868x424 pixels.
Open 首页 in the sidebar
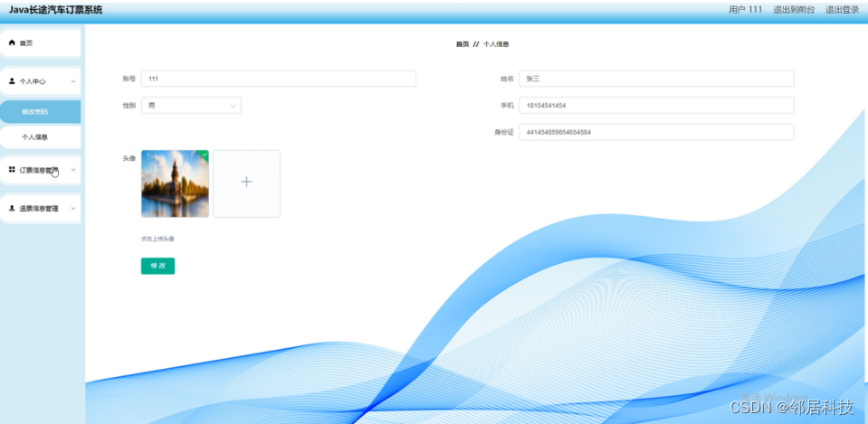pyautogui.click(x=40, y=43)
